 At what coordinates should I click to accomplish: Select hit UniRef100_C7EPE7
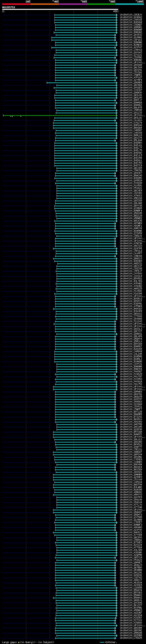[131, 522]
